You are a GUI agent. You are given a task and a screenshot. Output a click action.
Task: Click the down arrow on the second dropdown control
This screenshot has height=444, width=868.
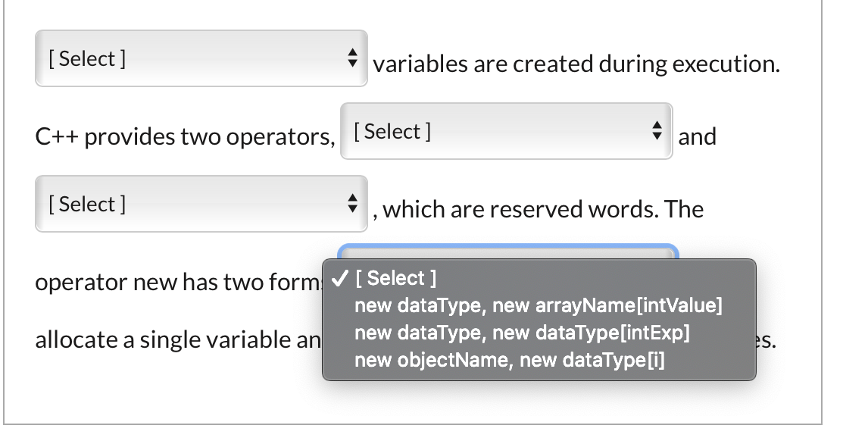(x=656, y=136)
